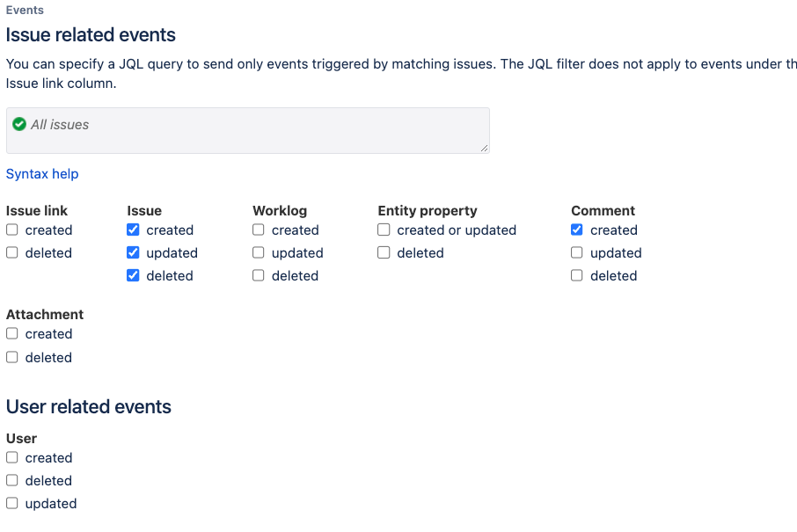Screen dimensions: 797x532
Task: Uncheck the Issue created checkbox
Action: (x=133, y=230)
